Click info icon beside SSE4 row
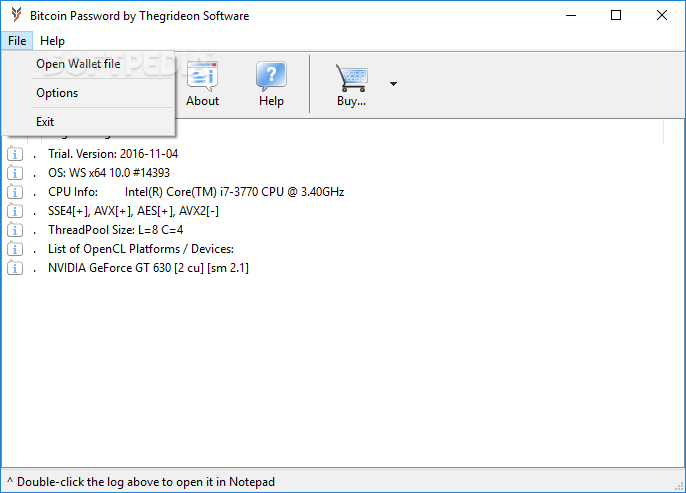The height and width of the screenshot is (493, 686). (15, 211)
